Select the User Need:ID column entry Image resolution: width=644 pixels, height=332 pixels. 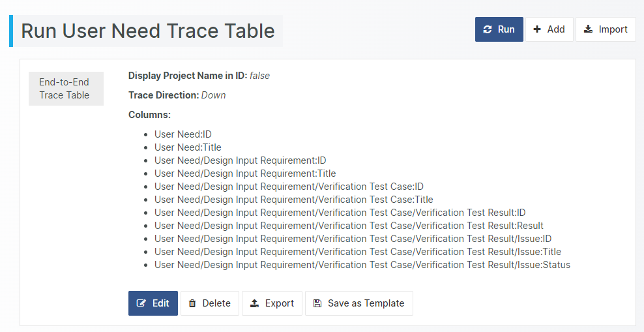(x=183, y=134)
